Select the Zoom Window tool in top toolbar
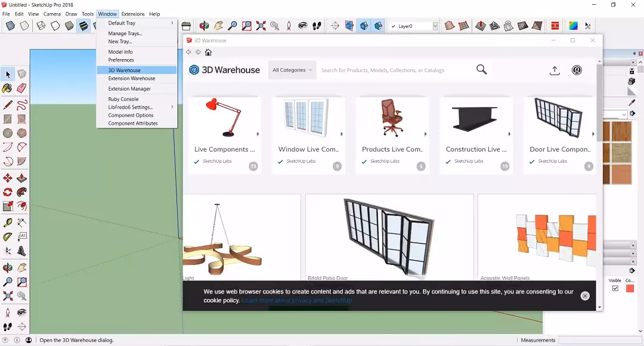 coord(247,26)
